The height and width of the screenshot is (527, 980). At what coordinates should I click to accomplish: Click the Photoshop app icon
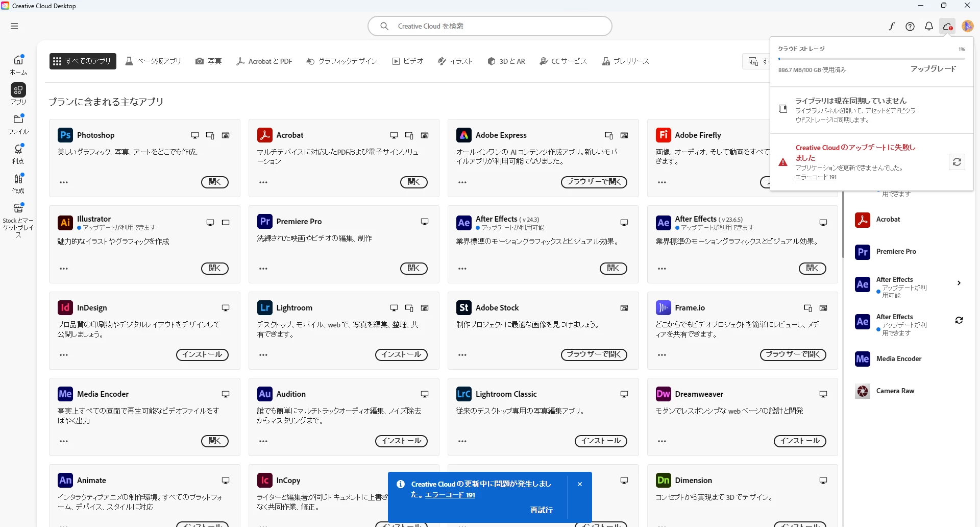(x=65, y=135)
